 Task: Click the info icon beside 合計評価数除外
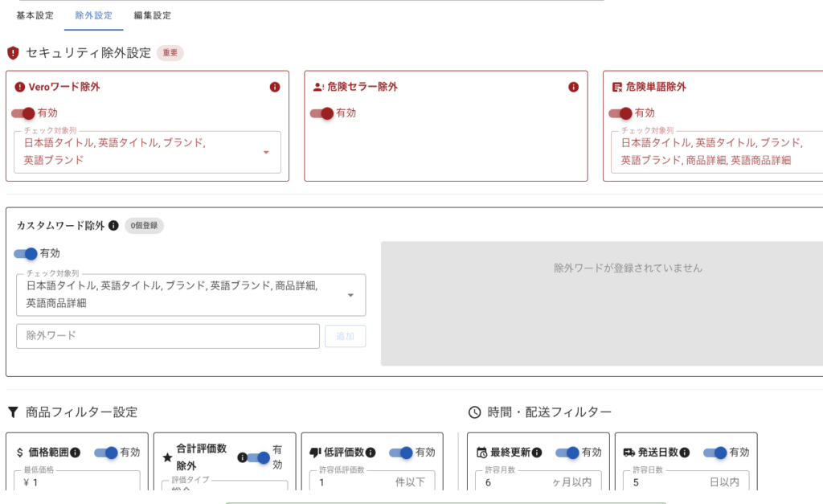(242, 458)
